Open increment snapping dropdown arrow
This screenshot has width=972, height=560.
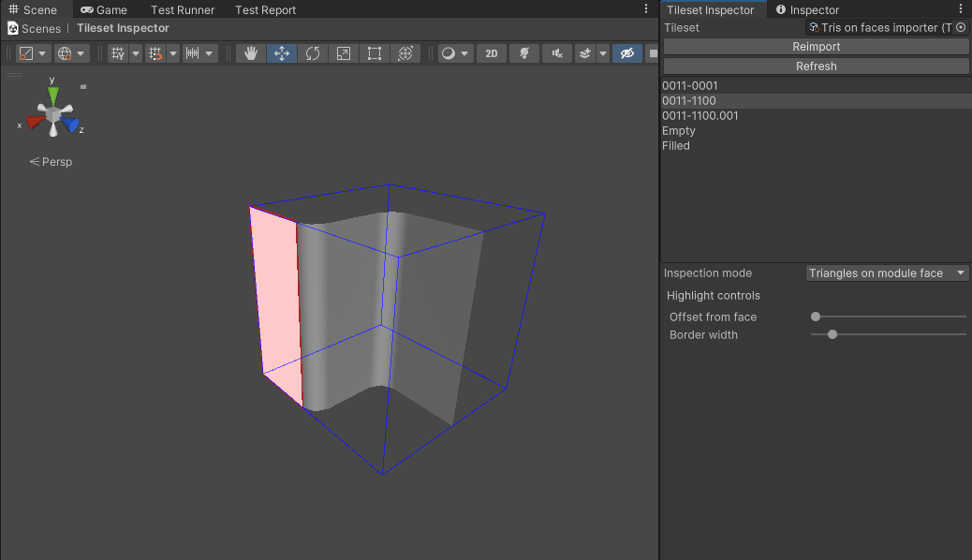pyautogui.click(x=209, y=53)
